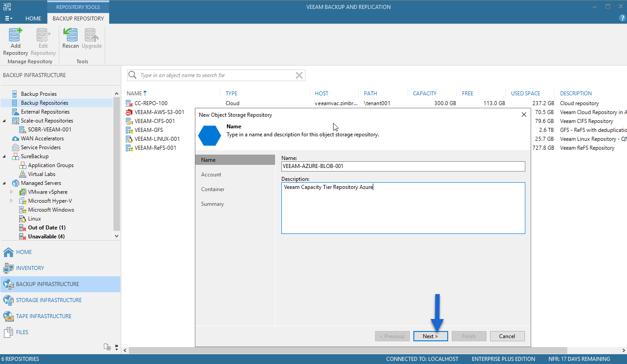Click the Next button in wizard
Screen dimensions: 627x364
[431, 336]
